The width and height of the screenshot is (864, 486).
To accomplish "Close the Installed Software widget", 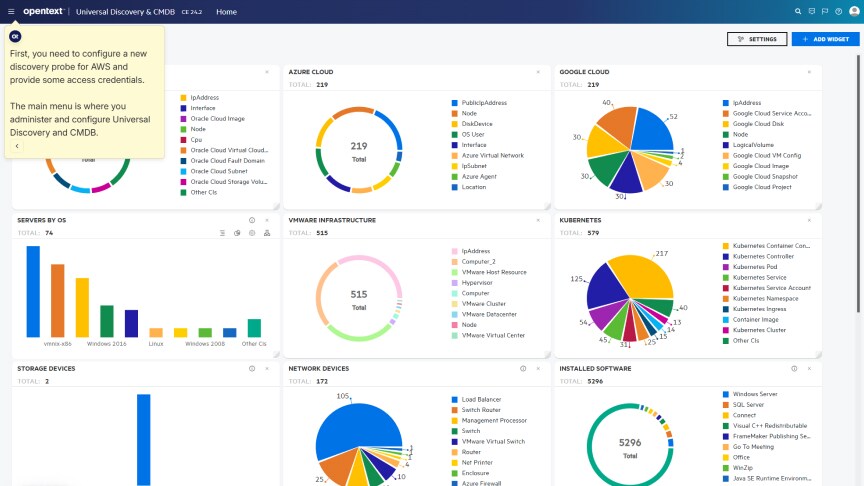I will pyautogui.click(x=809, y=369).
